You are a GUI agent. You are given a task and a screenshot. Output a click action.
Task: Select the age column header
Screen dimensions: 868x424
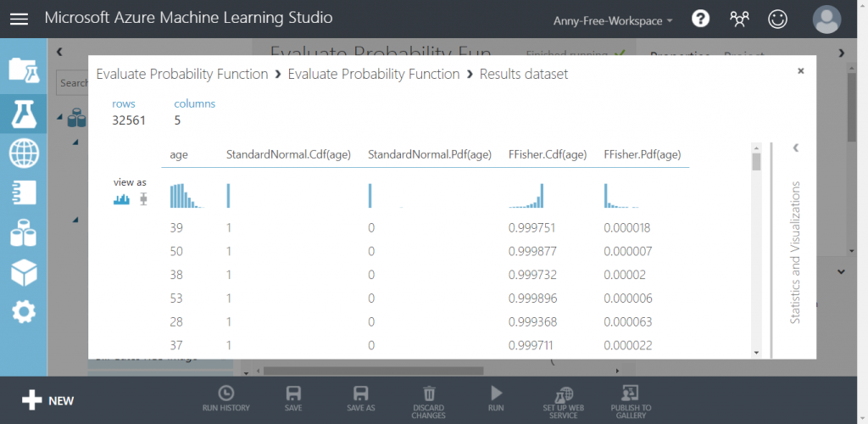(179, 155)
